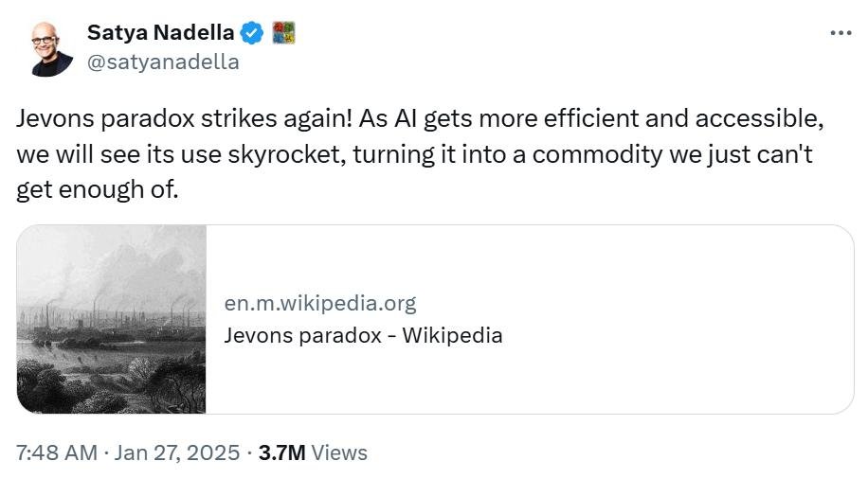This screenshot has height=479, width=868.
Task: Click the @satyanadella handle
Action: 163,62
